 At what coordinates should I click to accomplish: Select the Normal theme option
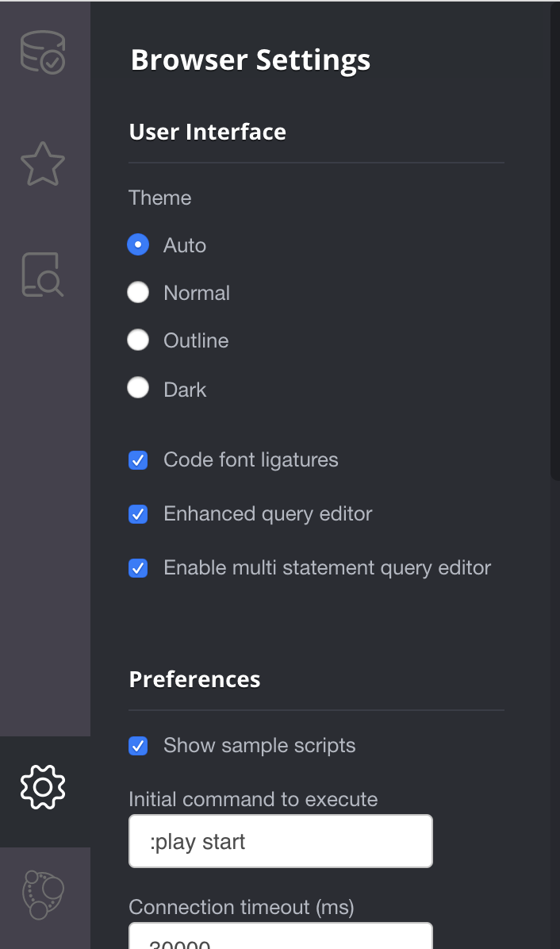[138, 292]
